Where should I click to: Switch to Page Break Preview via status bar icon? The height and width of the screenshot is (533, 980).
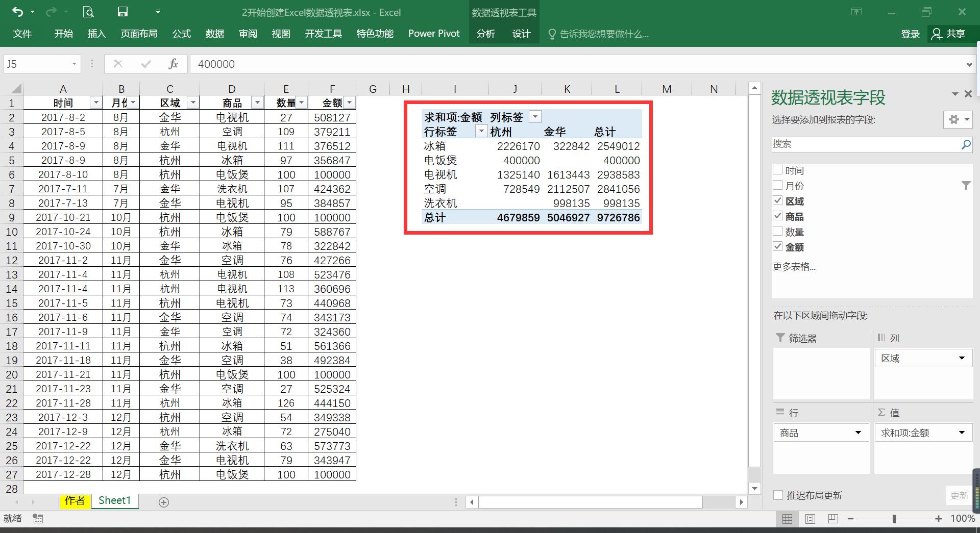pos(832,519)
